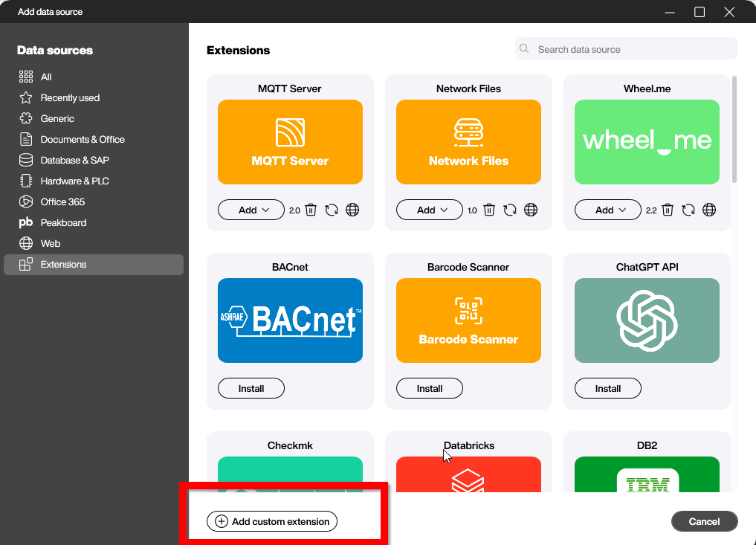
Task: Select Hardware & PLC category
Action: tap(74, 181)
